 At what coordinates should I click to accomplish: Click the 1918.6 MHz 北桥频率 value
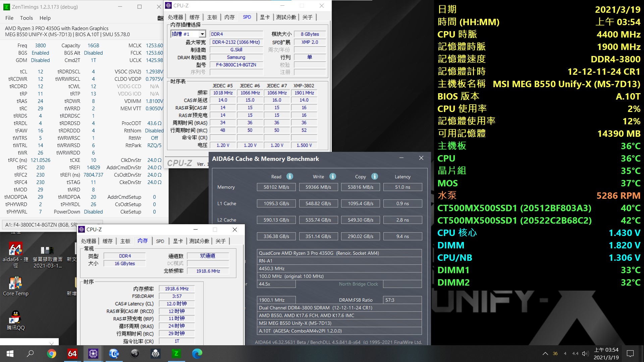point(208,271)
